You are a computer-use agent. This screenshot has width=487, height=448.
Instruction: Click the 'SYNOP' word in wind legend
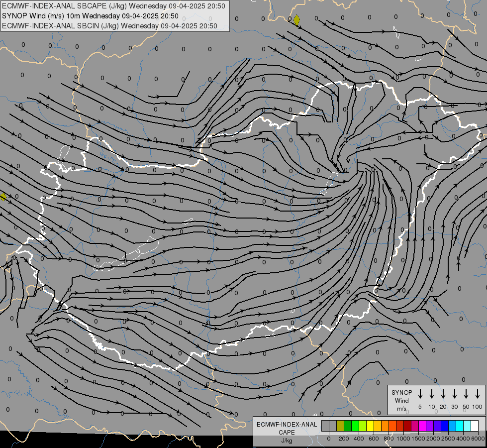click(x=401, y=392)
